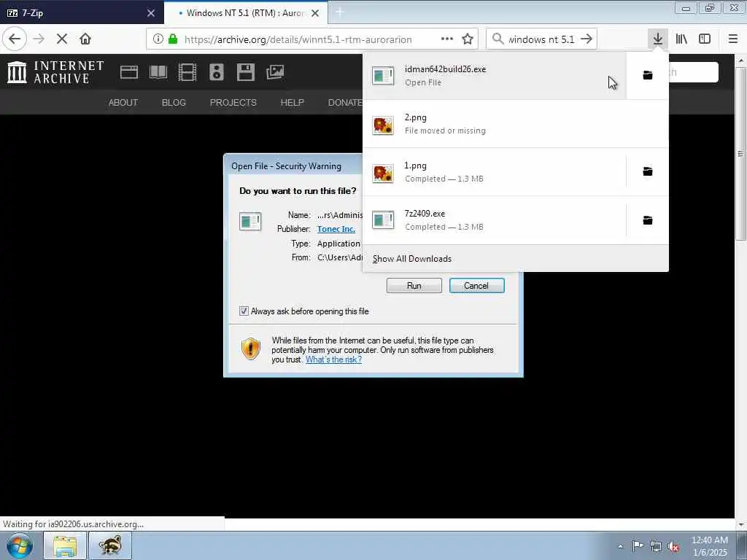Open containing folder for 7z2409.exe

click(648, 220)
